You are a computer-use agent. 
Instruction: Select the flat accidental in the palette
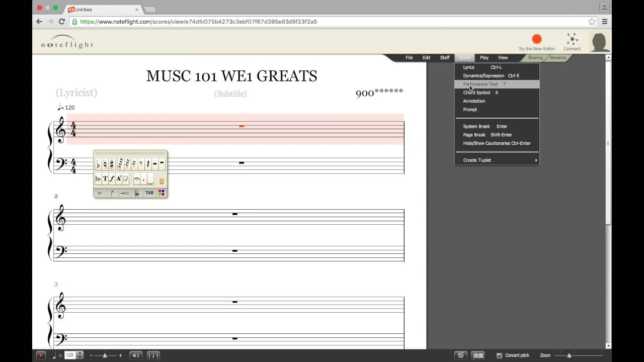point(98,164)
